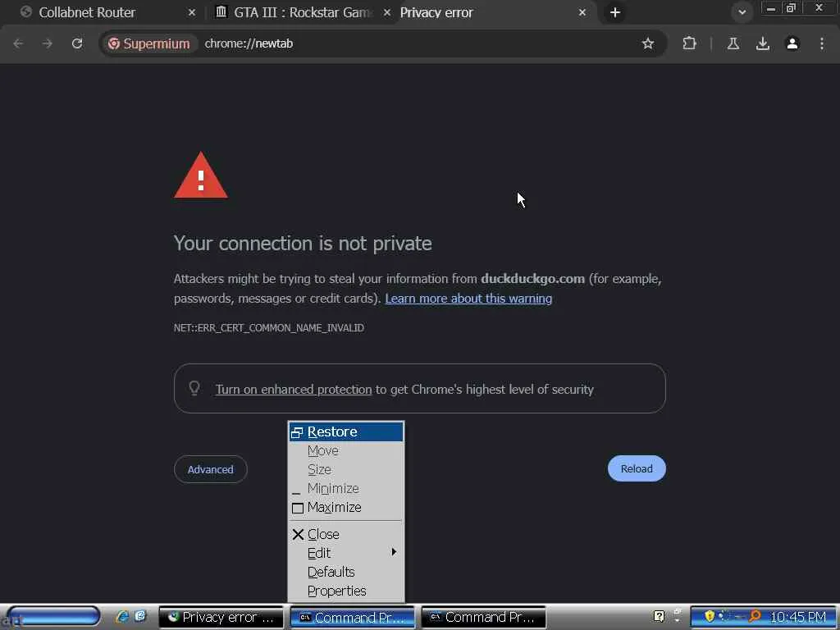This screenshot has height=630, width=840.
Task: Open the non-highlighted Command Prompt taskbar button
Action: (x=484, y=617)
